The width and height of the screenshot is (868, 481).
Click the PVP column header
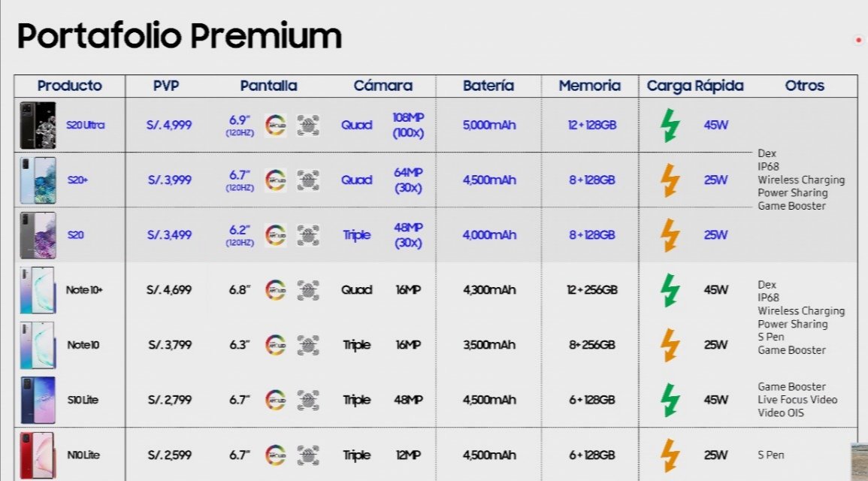coord(166,86)
